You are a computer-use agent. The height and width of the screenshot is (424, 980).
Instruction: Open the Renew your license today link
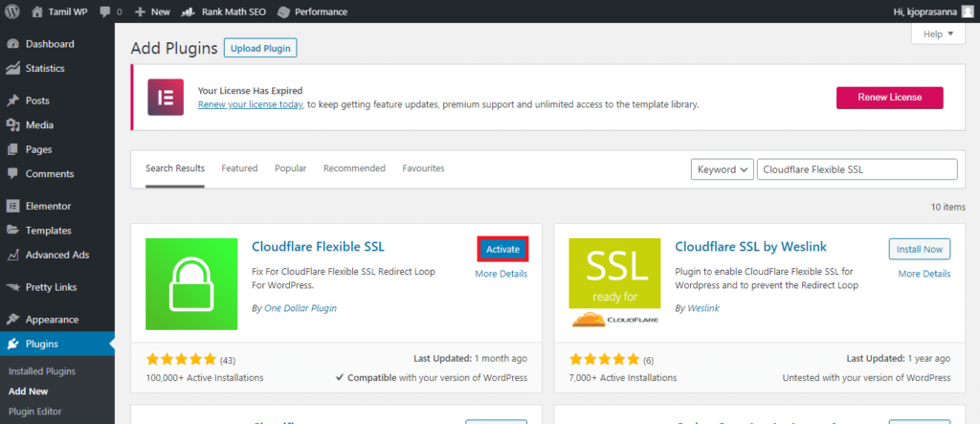coord(251,104)
